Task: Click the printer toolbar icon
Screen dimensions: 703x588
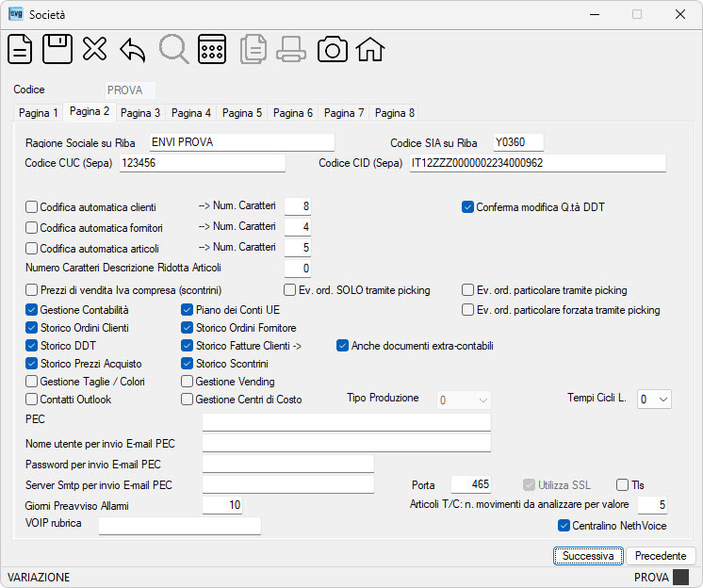Action: (x=291, y=49)
